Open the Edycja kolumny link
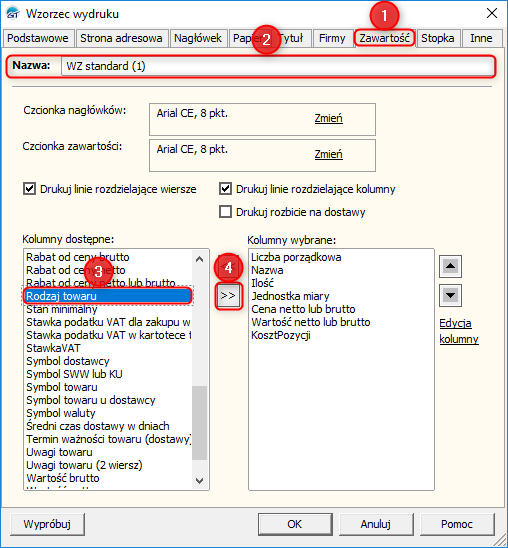The image size is (508, 548). click(x=458, y=331)
